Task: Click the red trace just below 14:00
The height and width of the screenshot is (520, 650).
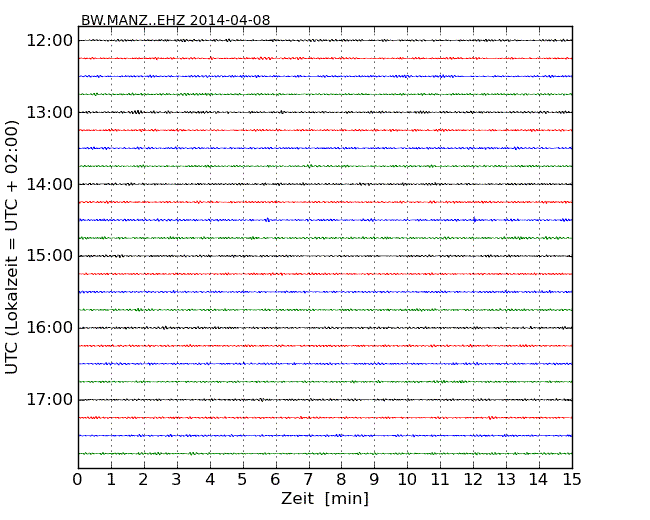Action: pos(325,202)
